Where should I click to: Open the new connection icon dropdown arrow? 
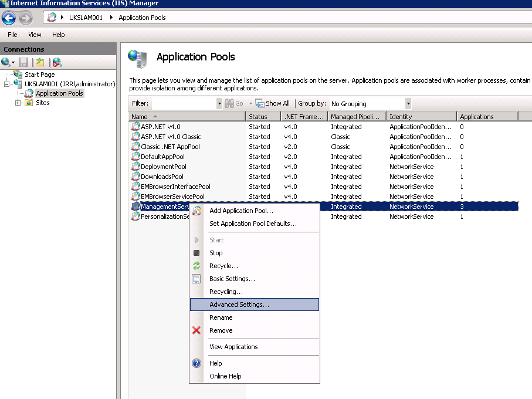[13, 62]
